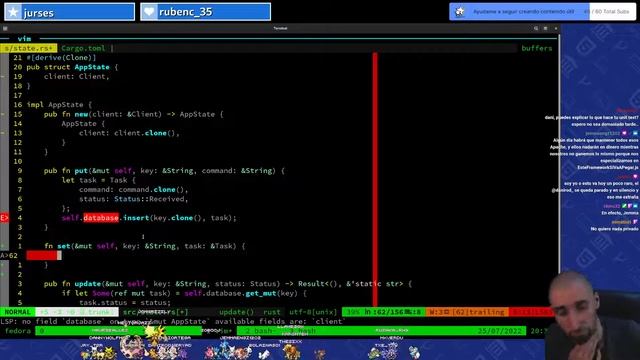Click the if let Some(ref mut task) line
Image resolution: width=640 pixels, height=360 pixels.
coord(184,293)
